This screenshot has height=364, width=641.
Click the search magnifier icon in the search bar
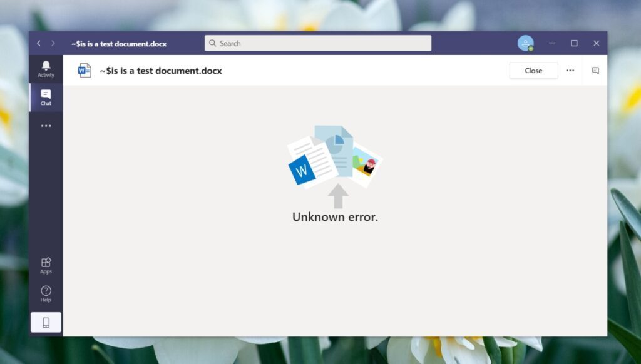[x=213, y=43]
